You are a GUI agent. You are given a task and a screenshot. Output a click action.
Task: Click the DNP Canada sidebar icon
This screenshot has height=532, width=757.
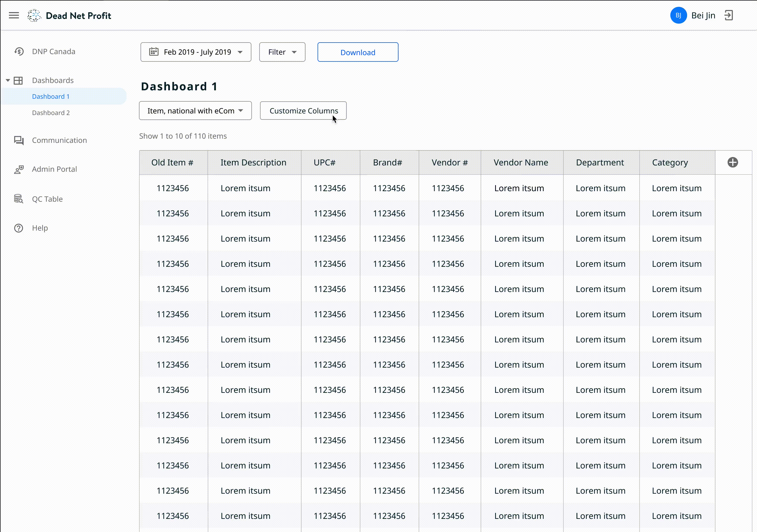pos(19,52)
